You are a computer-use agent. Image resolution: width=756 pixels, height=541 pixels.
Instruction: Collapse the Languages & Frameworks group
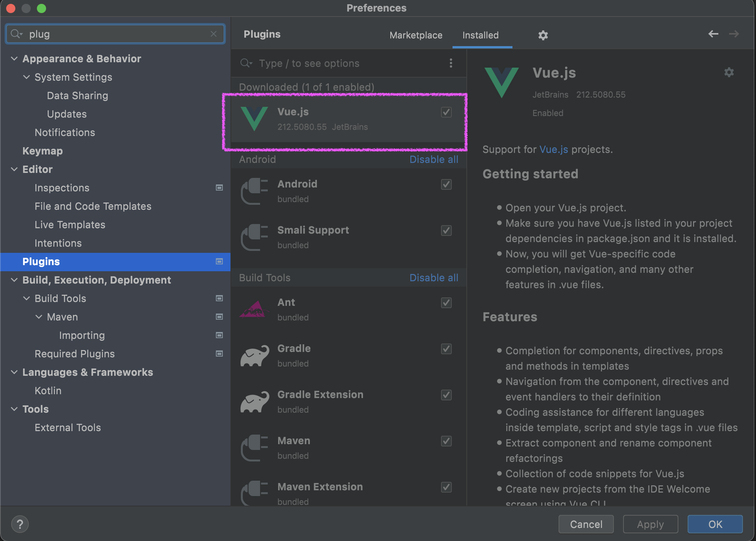(x=14, y=372)
